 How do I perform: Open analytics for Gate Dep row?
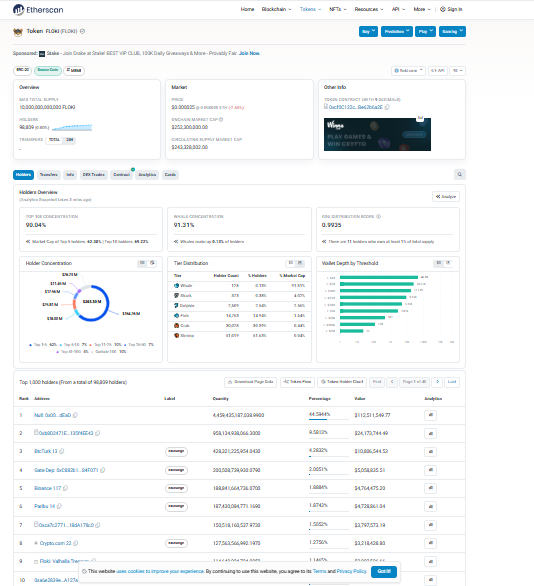coord(430,470)
